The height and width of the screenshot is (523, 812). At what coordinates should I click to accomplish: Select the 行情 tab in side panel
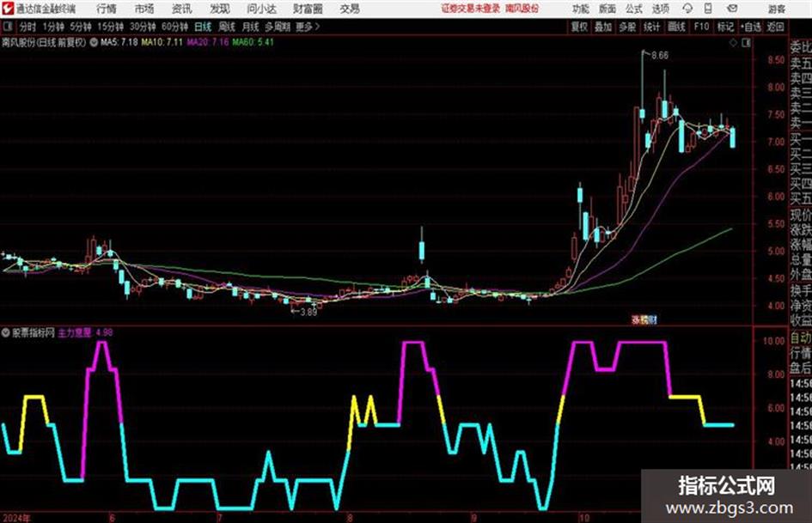tap(801, 354)
